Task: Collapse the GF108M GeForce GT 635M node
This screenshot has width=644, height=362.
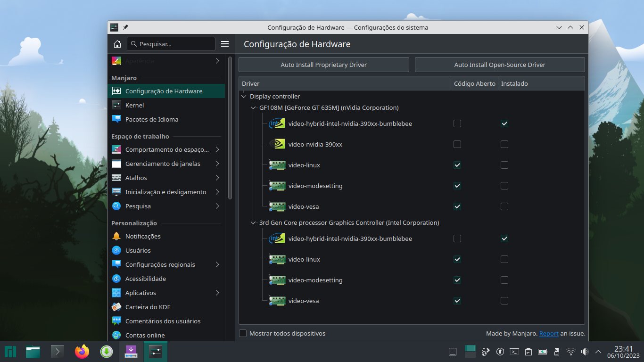Action: pos(253,107)
